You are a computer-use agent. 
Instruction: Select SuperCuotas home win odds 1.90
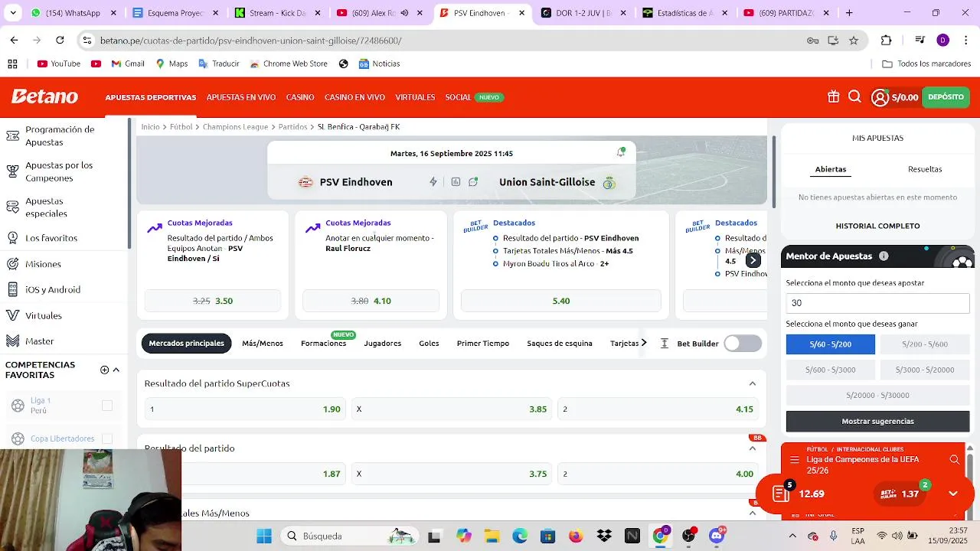pos(245,409)
